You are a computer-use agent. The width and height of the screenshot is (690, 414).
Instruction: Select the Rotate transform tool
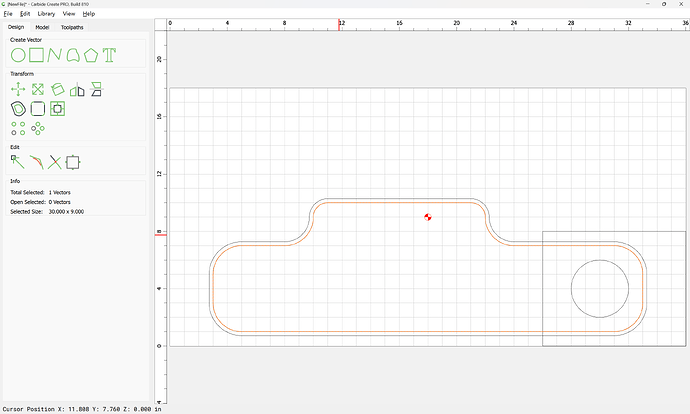pyautogui.click(x=58, y=90)
